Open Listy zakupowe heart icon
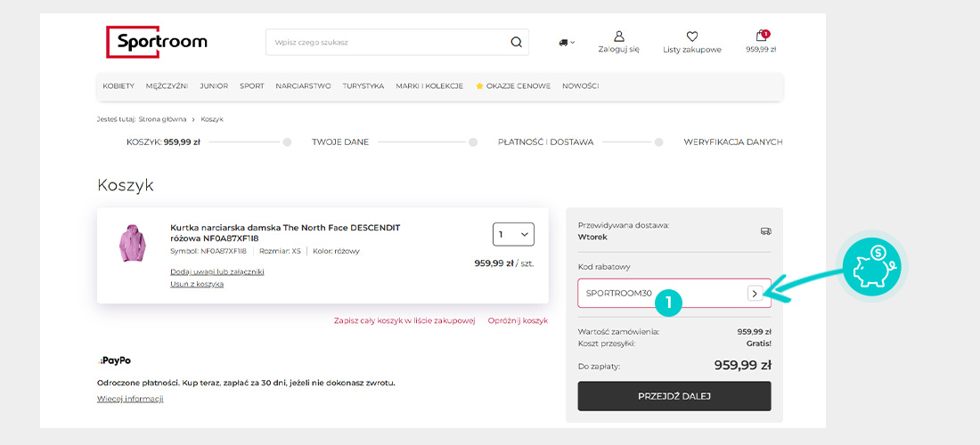This screenshot has height=445, width=980. tap(691, 37)
